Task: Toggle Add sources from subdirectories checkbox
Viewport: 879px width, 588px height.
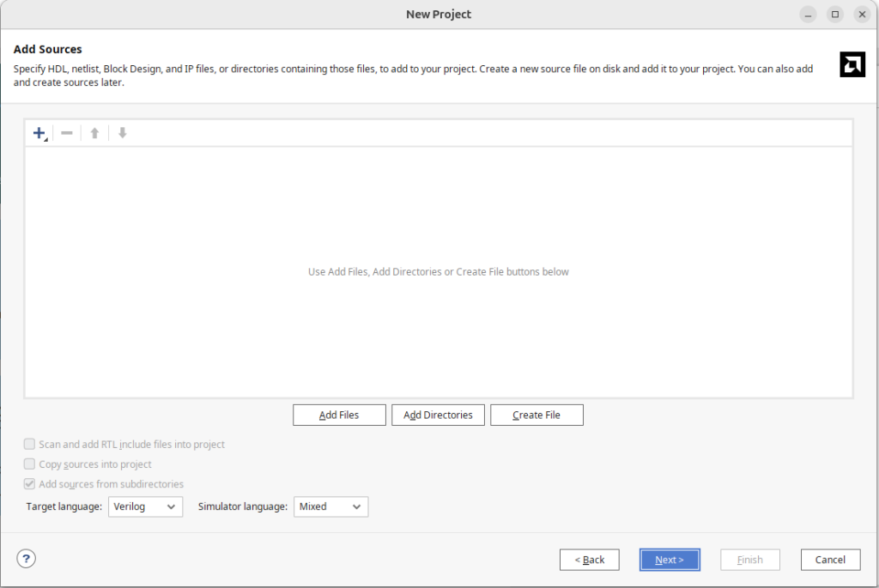Action: click(30, 484)
